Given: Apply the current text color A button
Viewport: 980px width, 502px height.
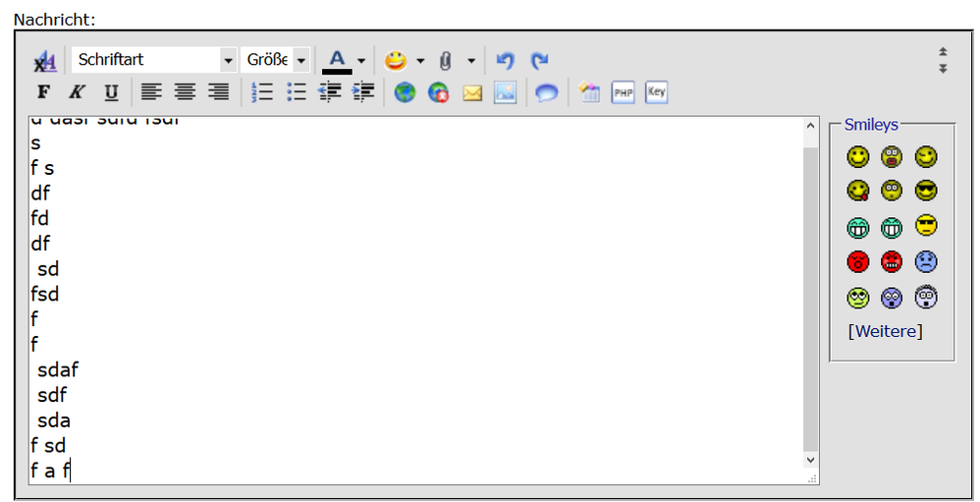Looking at the screenshot, I should 337,61.
